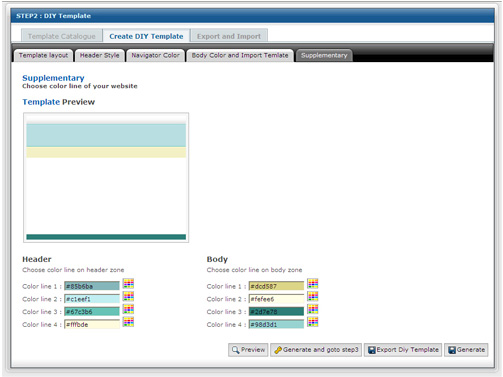Open color picker for Body Color line 1

tap(313, 284)
